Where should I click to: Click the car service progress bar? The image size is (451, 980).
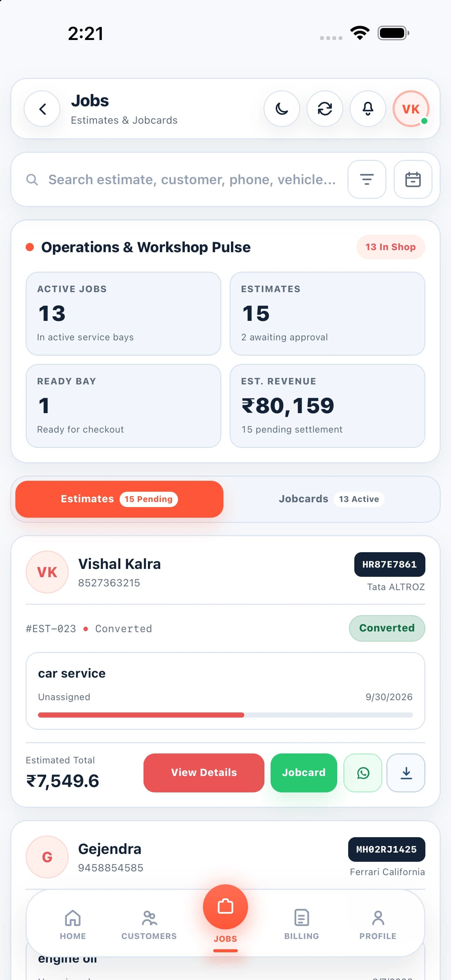(x=225, y=715)
